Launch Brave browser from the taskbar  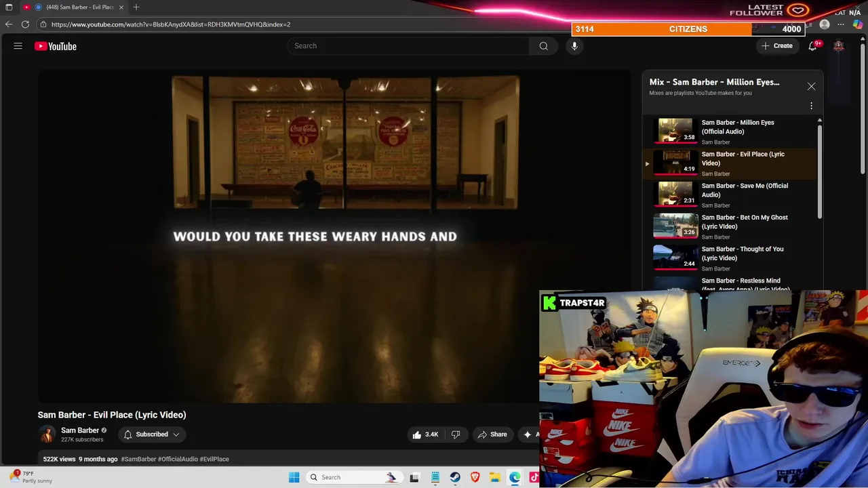475,477
